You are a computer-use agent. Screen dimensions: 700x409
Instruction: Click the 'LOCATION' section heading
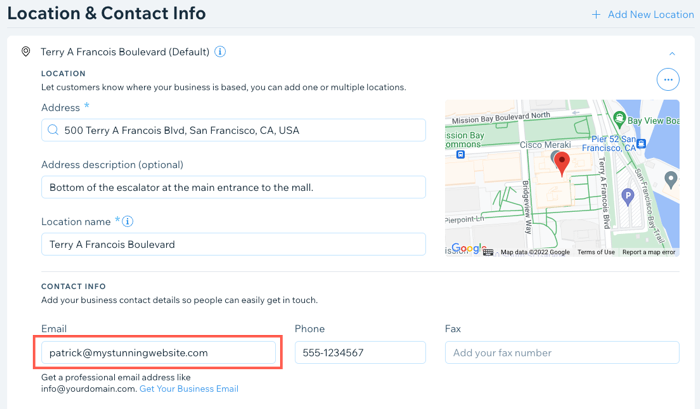63,74
